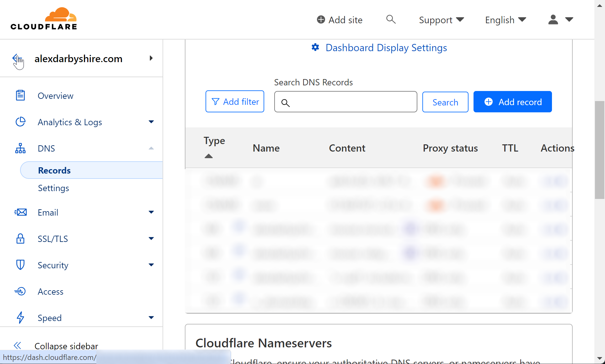
Task: Click the Cloudflare Nameservers heading
Action: tap(264, 343)
